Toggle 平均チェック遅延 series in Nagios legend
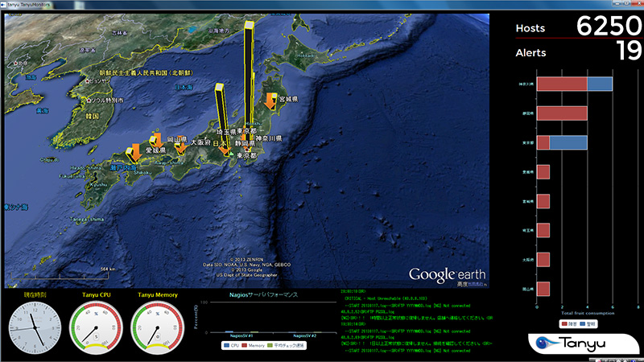 pos(286,346)
